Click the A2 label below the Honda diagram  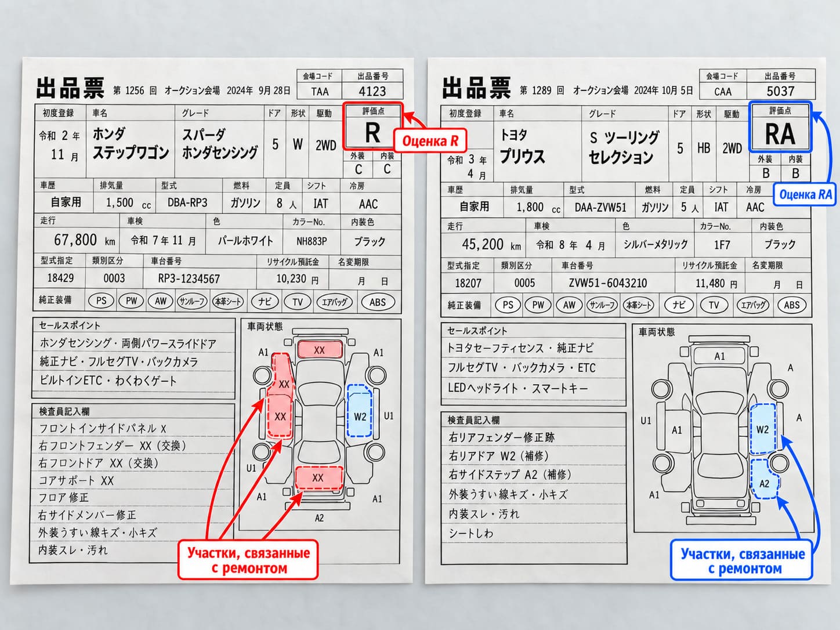tap(319, 518)
